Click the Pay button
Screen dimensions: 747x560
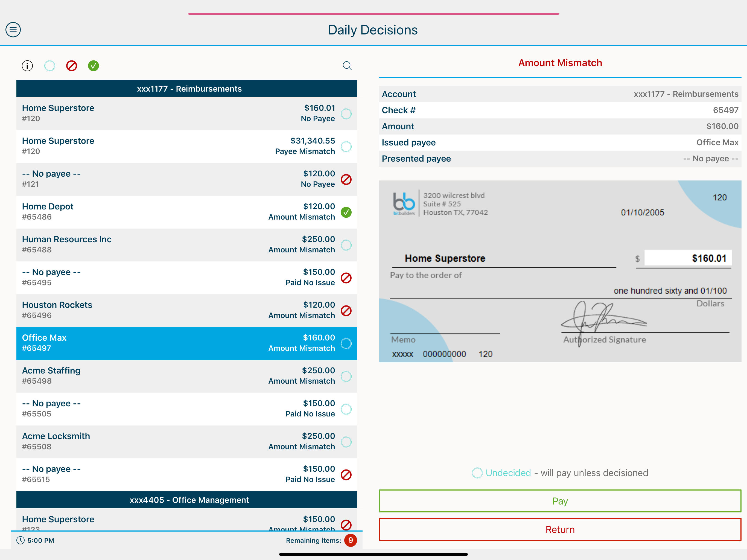tap(560, 501)
